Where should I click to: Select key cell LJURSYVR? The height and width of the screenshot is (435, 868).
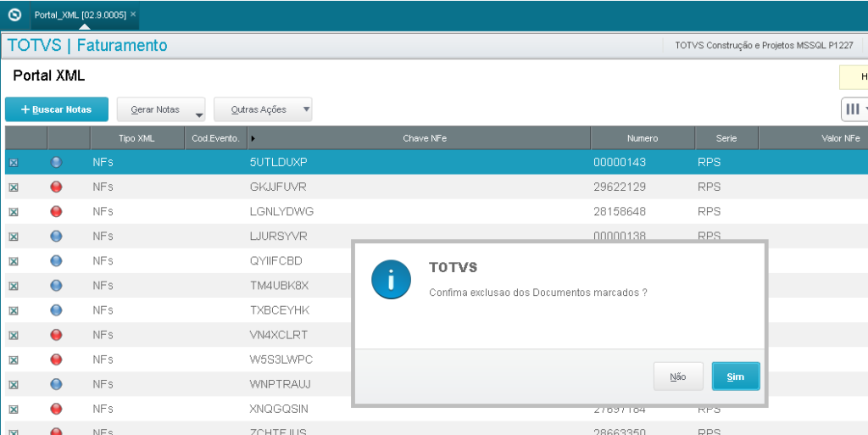pyautogui.click(x=278, y=237)
